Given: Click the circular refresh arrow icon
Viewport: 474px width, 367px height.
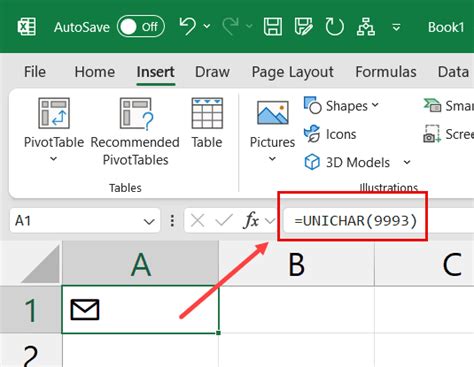Looking at the screenshot, I should pos(334,27).
